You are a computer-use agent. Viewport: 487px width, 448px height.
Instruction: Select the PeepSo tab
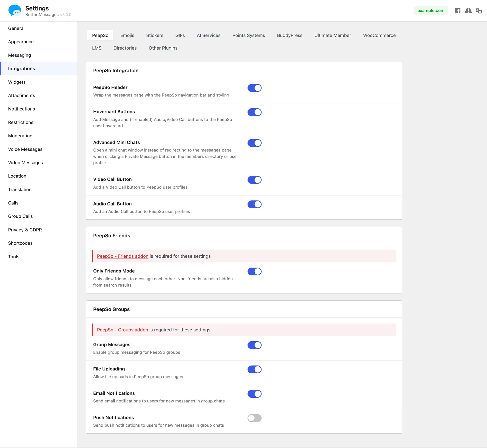[100, 35]
